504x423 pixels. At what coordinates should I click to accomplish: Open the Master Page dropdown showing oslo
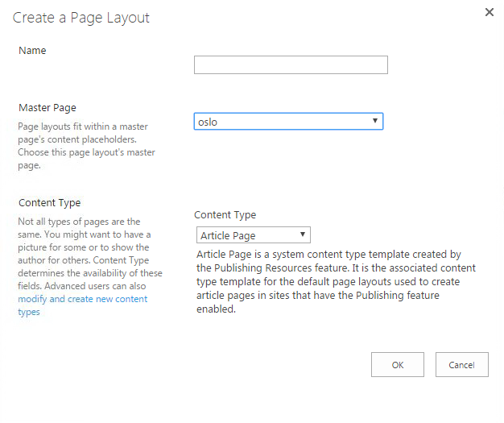288,122
